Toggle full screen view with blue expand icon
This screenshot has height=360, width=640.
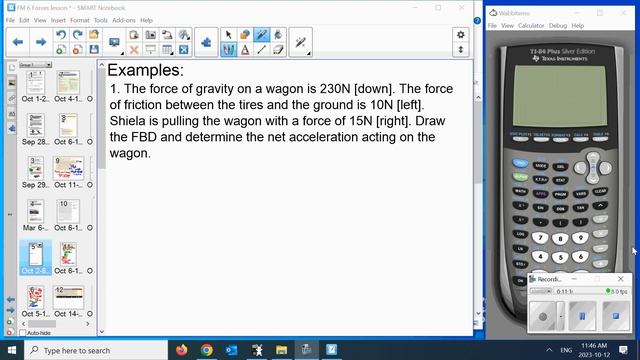[x=184, y=50]
